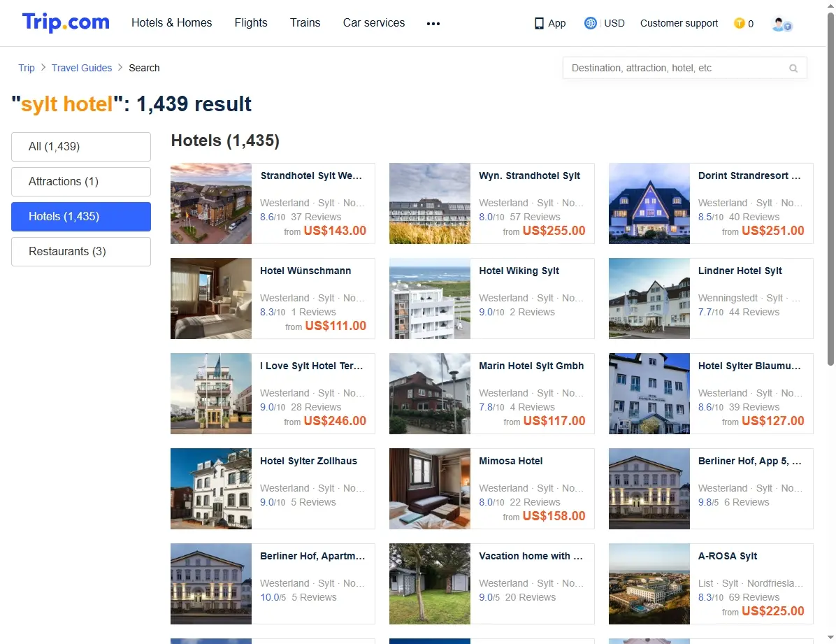The width and height of the screenshot is (836, 644).
Task: Click Hotel Sylter Zollhaus title
Action: point(309,461)
